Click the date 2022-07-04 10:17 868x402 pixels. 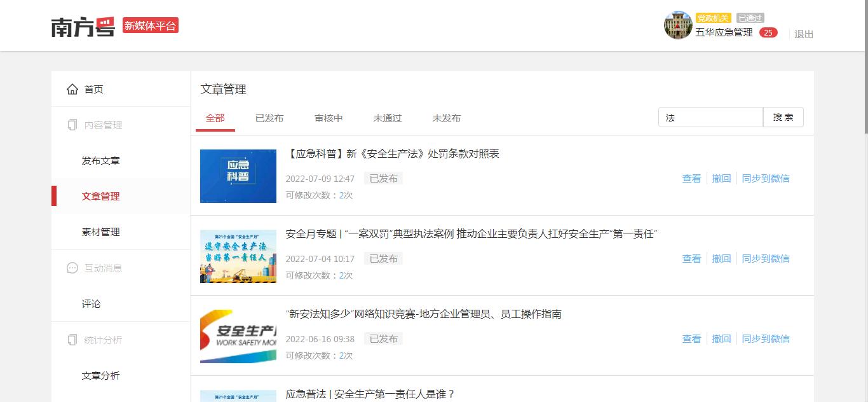click(x=320, y=259)
